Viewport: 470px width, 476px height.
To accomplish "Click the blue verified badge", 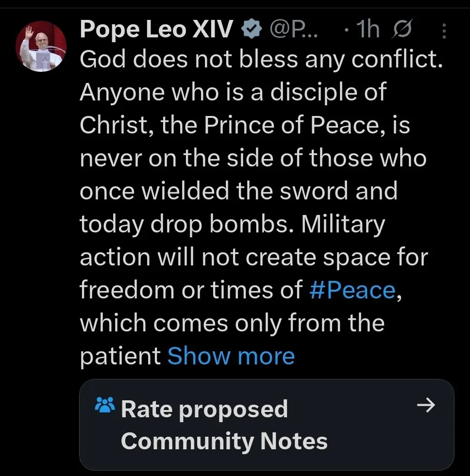I will pos(251,29).
